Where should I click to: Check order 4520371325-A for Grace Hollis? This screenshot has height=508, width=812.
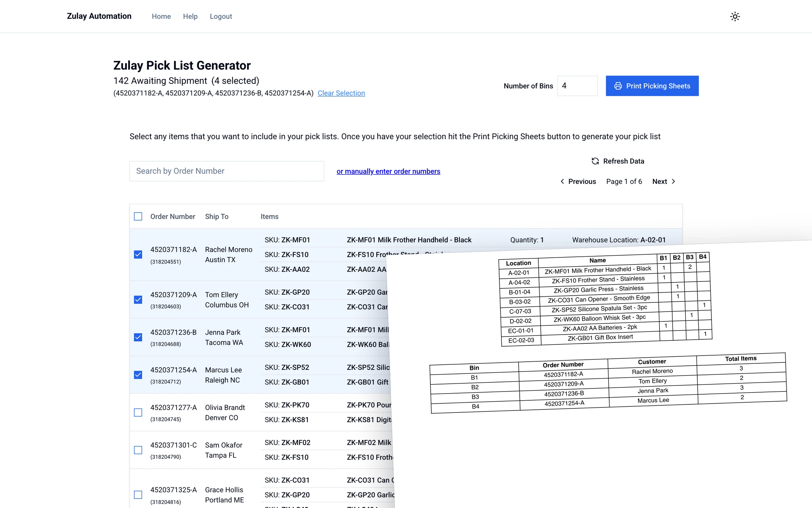(138, 495)
